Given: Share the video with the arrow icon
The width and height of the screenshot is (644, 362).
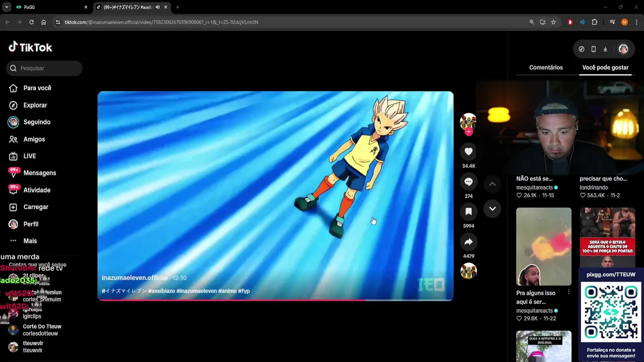Looking at the screenshot, I should pos(468,242).
